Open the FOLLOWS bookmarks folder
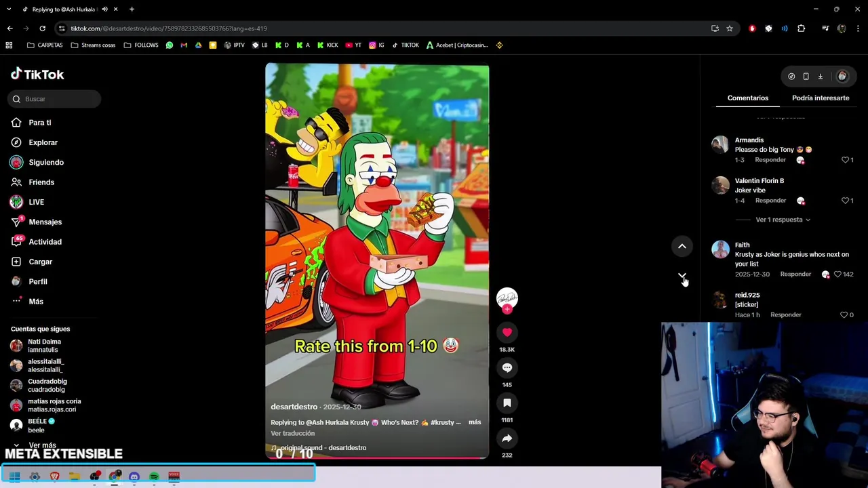Screen dimensions: 868x488 click(141, 45)
